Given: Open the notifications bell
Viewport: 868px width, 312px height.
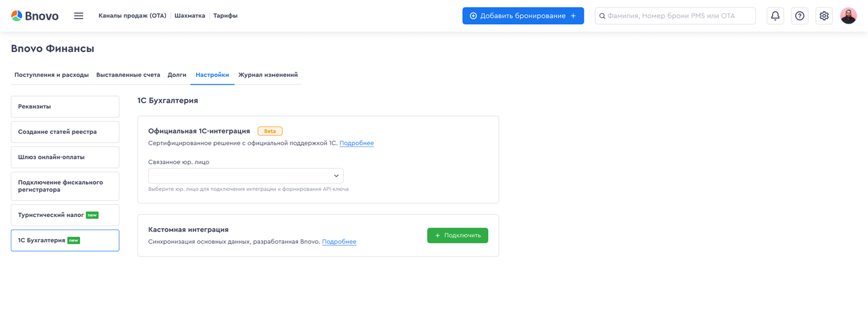Looking at the screenshot, I should pos(775,16).
